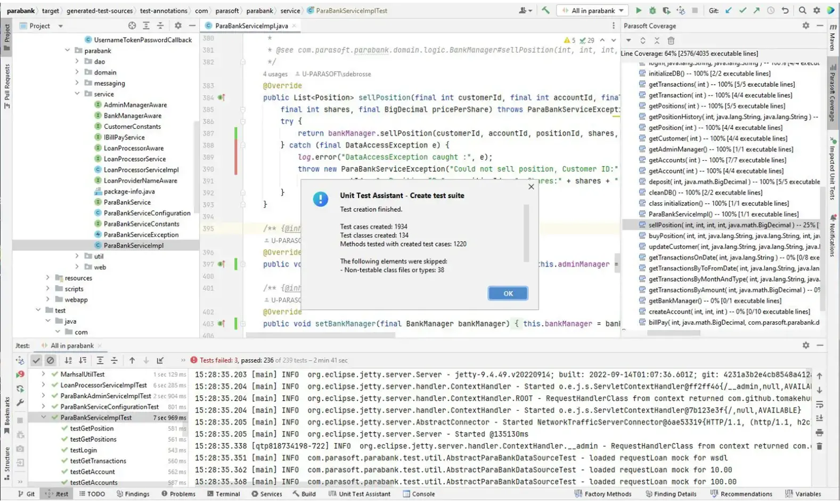Screen dimensions: 840x504
Task: Go to previous failed test arrow
Action: click(x=132, y=360)
